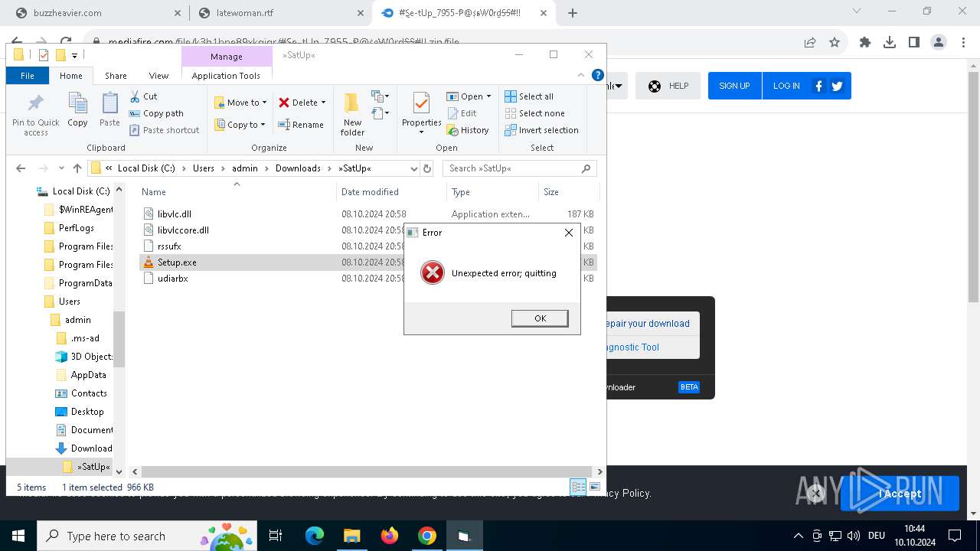Open Microsoft Edge from taskbar
The width and height of the screenshot is (980, 551).
click(x=315, y=536)
